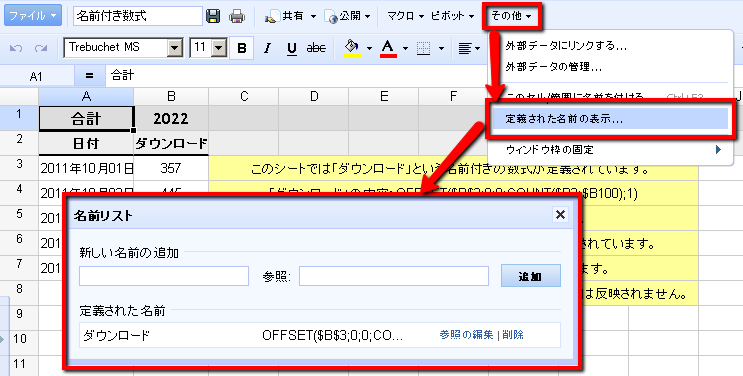Click the ダウンロード header cell
Image resolution: width=743 pixels, height=376 pixels.
171,143
